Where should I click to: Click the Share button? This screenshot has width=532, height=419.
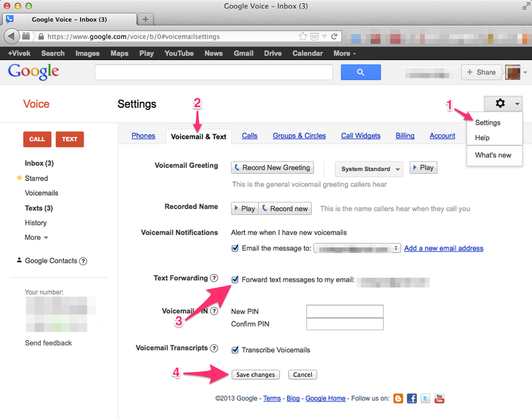[x=481, y=72]
